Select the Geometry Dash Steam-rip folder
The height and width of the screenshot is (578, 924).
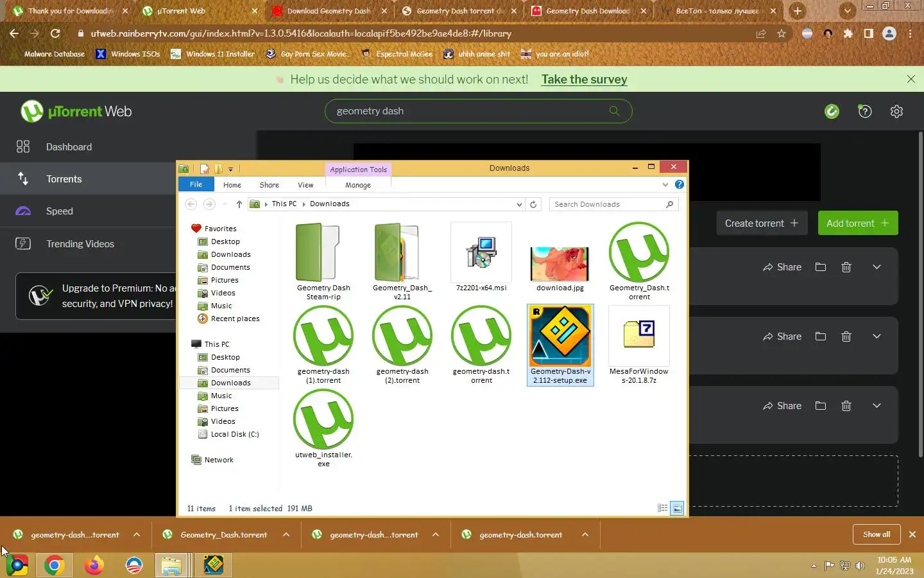(x=323, y=261)
